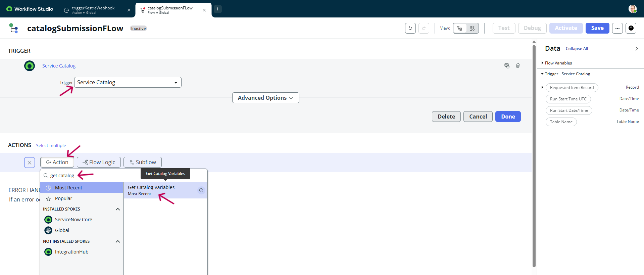
Task: Click Collapse All in Data panel
Action: pos(577,49)
